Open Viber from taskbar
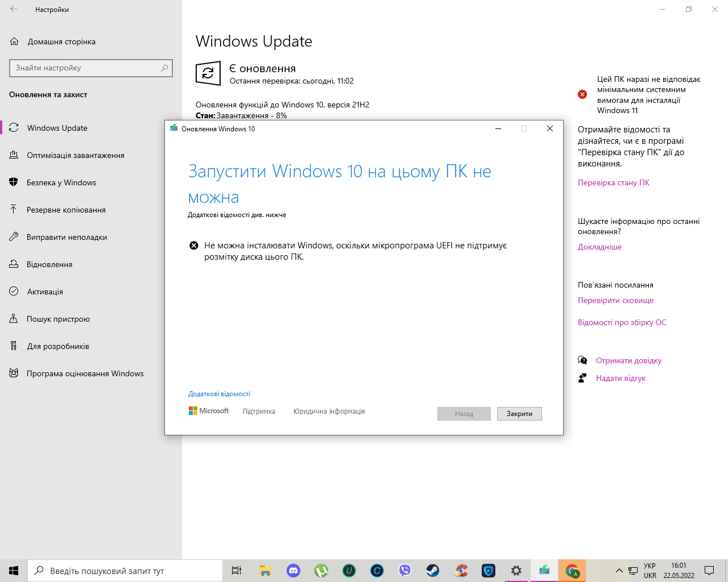 pyautogui.click(x=405, y=571)
